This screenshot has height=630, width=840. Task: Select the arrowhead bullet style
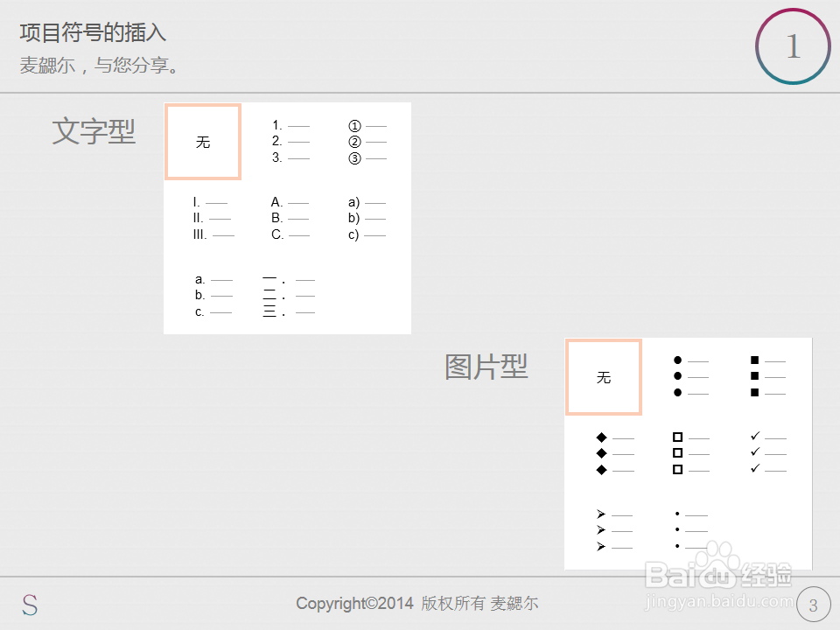(x=614, y=530)
